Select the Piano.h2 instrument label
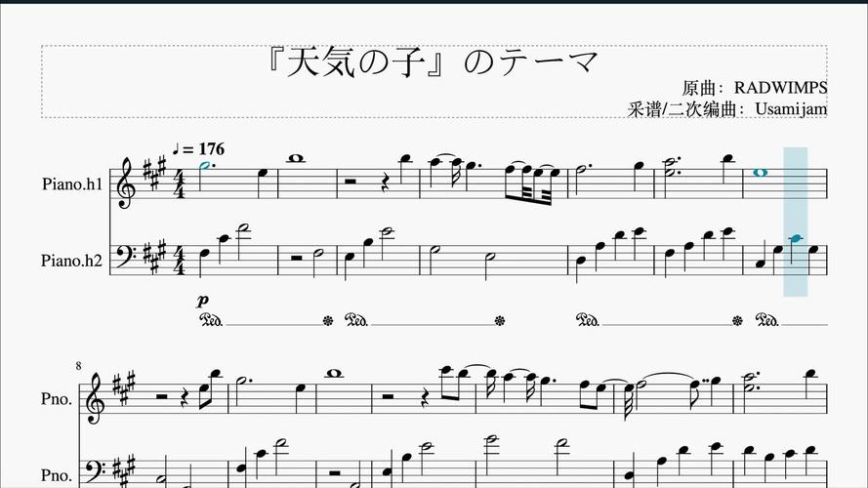868x488 pixels. click(x=72, y=260)
